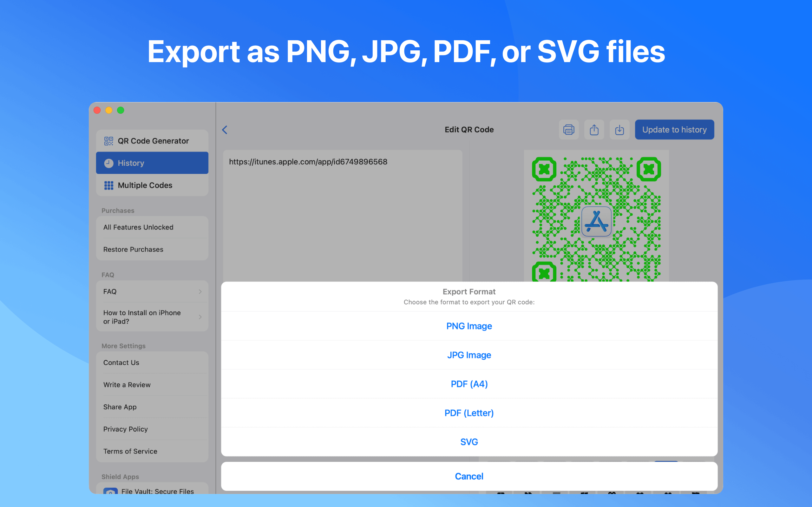
Task: Click the download/save icon in toolbar
Action: click(619, 130)
